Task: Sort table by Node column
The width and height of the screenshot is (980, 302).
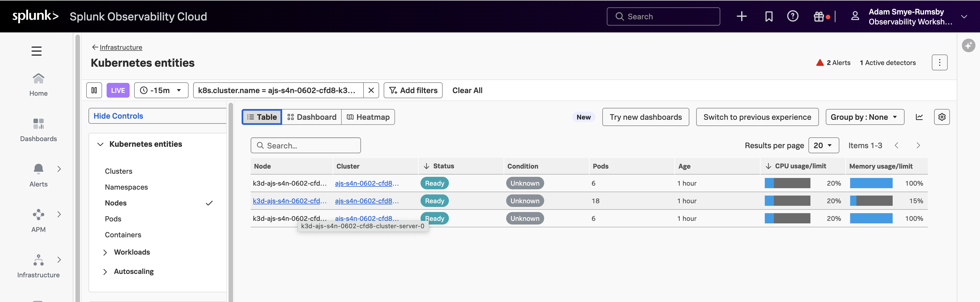Action: 263,166
